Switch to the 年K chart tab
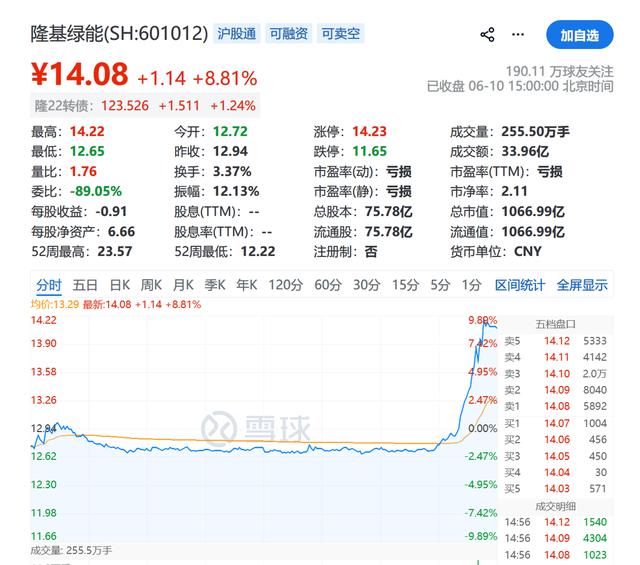Screen dimensions: 640x565 [247, 285]
